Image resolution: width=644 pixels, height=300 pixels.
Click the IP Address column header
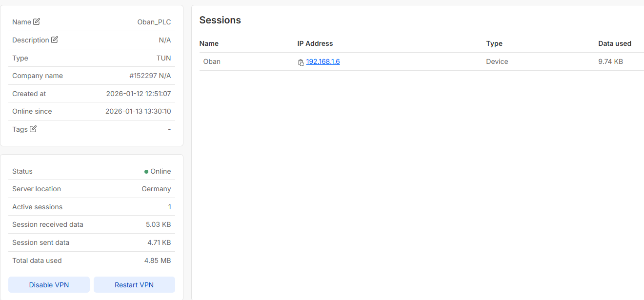click(x=315, y=43)
